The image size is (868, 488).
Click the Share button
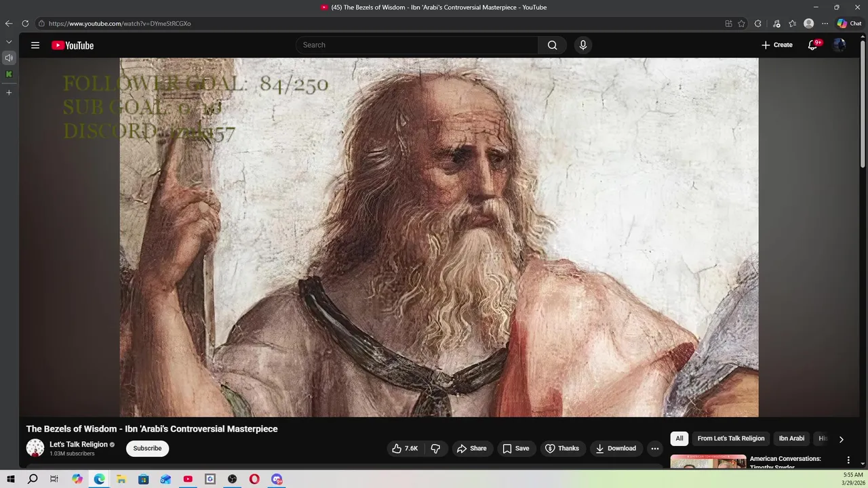tap(471, 449)
